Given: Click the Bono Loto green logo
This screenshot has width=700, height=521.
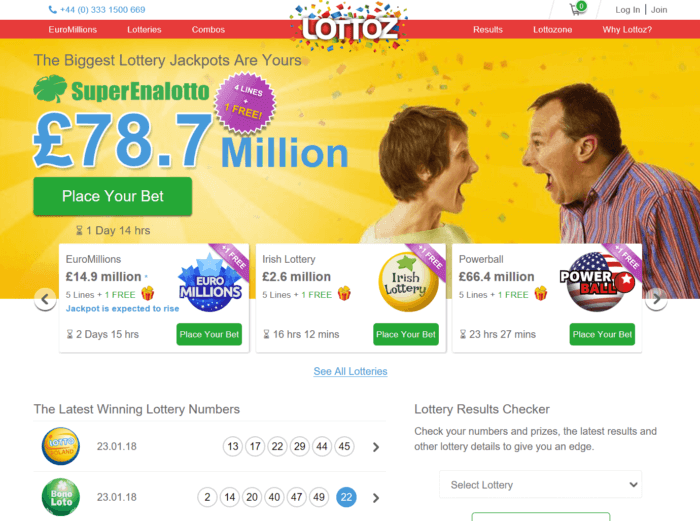Looking at the screenshot, I should coord(61,497).
